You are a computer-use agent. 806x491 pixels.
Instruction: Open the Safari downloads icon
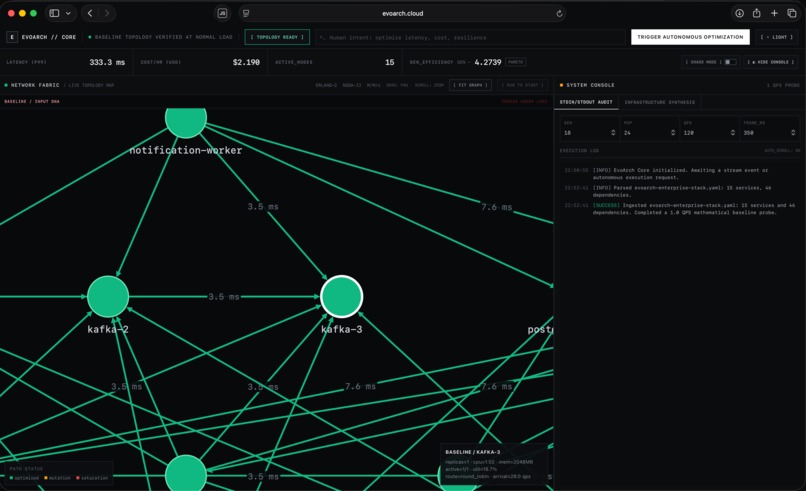(x=739, y=13)
